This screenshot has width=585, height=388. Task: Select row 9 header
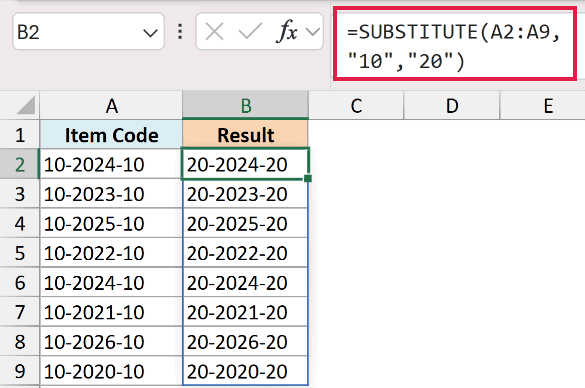click(x=20, y=371)
